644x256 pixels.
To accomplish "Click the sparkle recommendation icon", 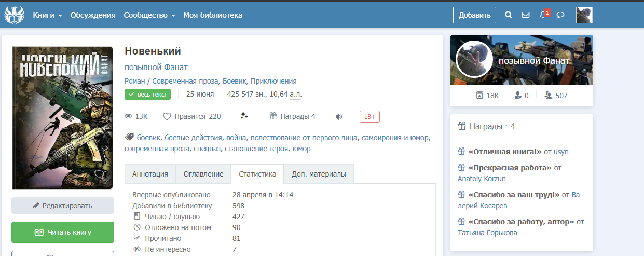I will tap(244, 116).
